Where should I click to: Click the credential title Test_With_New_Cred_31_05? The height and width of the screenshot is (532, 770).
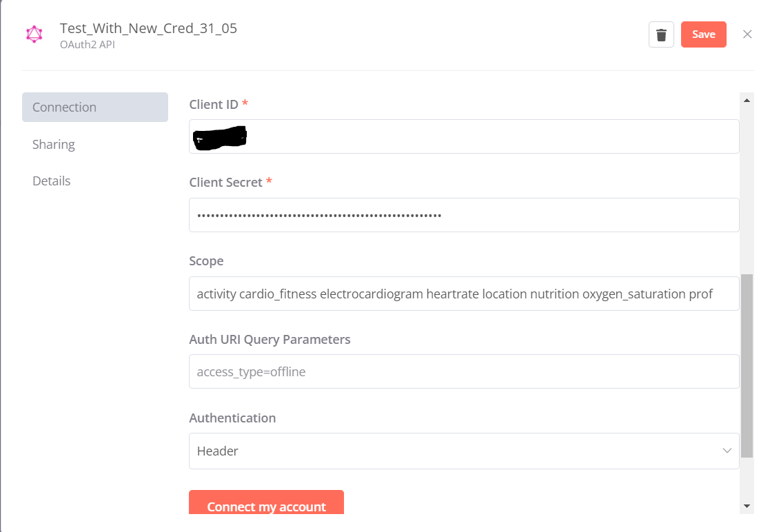[148, 28]
